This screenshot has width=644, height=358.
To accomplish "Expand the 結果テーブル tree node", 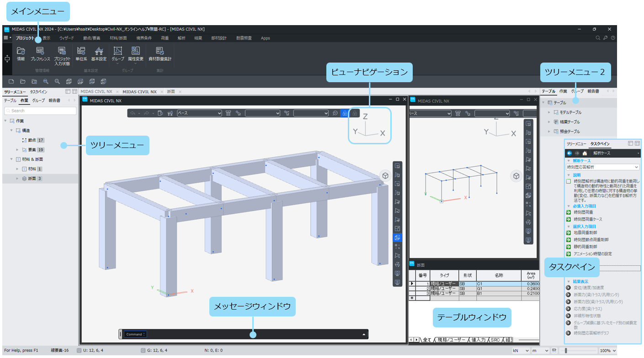I will pyautogui.click(x=549, y=122).
